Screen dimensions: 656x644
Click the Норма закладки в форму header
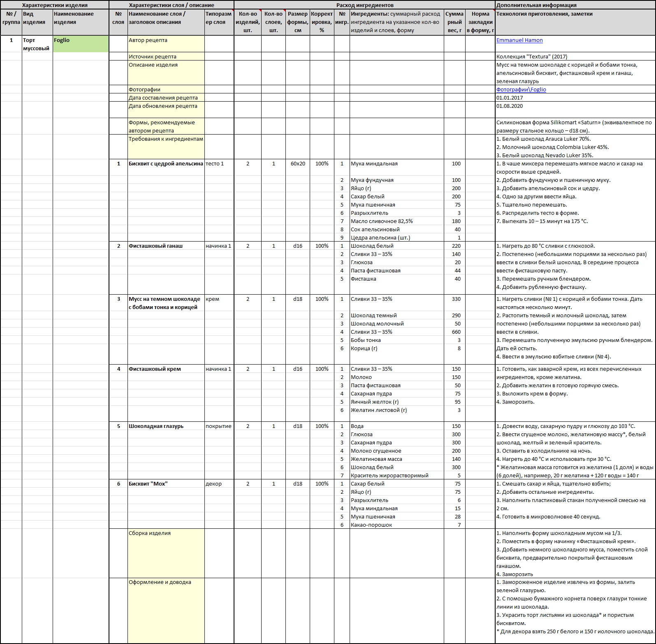[x=480, y=22]
